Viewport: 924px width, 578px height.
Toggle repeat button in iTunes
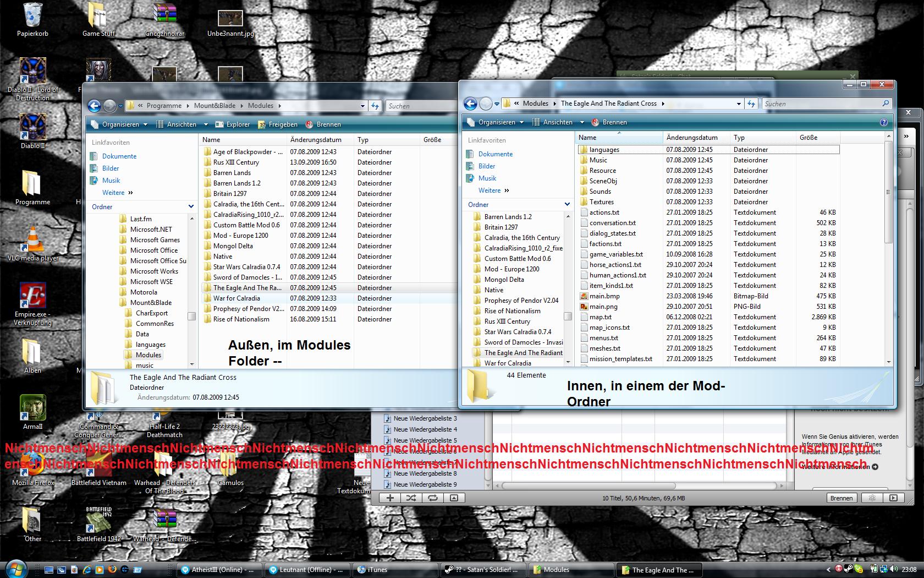(x=433, y=498)
